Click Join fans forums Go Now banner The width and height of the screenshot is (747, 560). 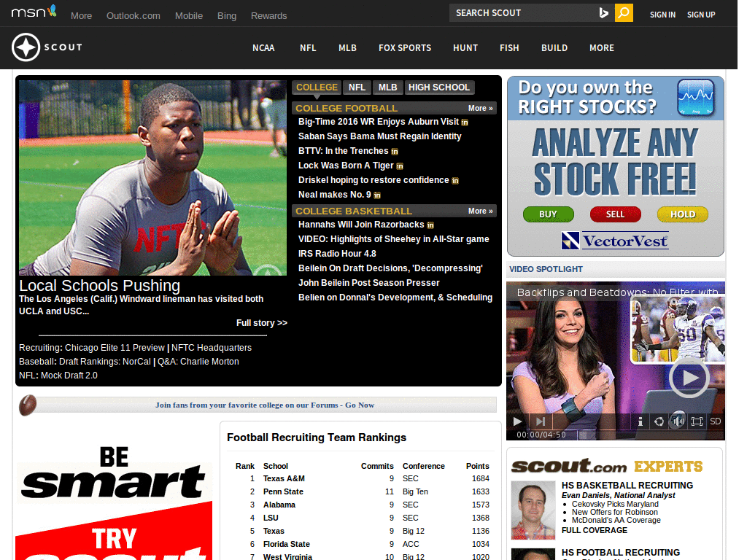coord(265,405)
